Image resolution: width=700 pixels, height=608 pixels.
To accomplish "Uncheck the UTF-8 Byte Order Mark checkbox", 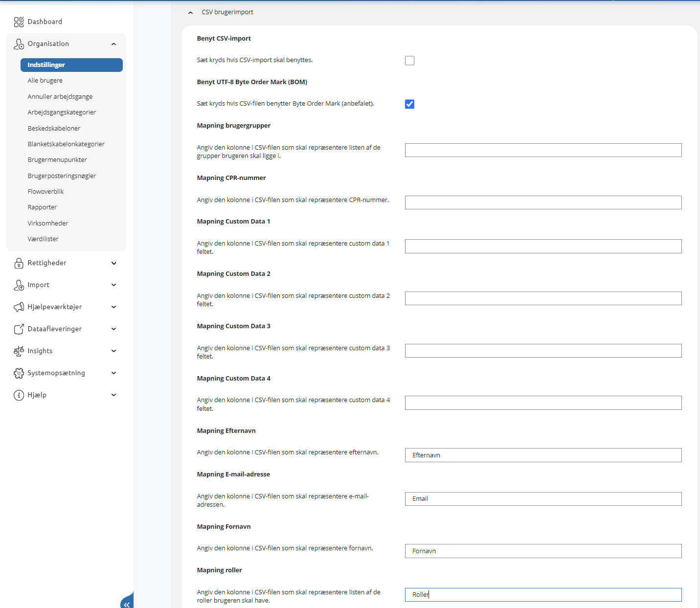I will click(x=409, y=104).
